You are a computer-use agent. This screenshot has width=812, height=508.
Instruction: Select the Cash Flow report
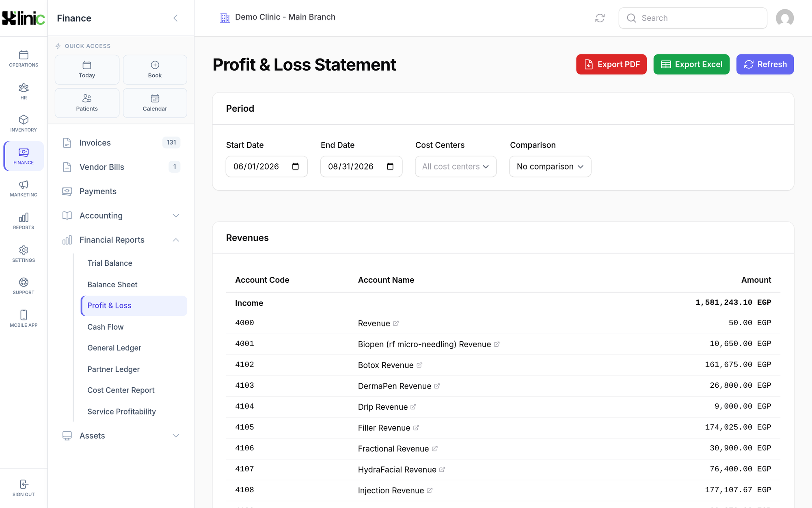click(134, 327)
